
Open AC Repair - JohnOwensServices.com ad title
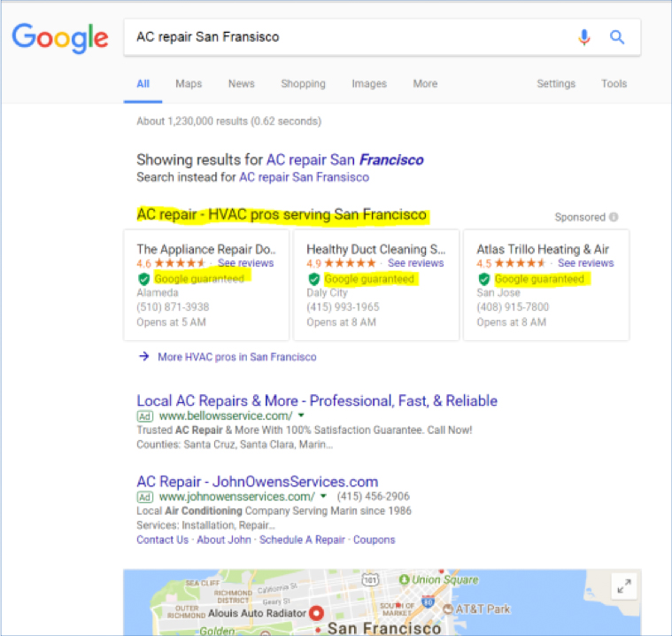coord(257,482)
